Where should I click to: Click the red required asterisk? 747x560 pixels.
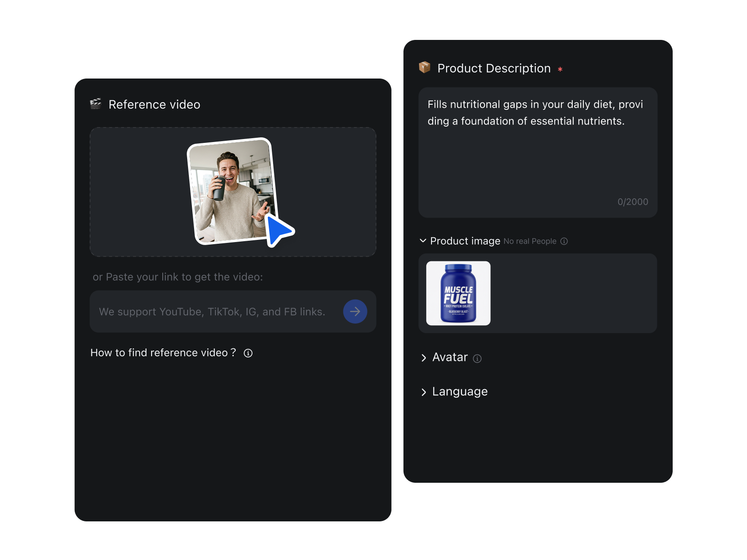560,69
